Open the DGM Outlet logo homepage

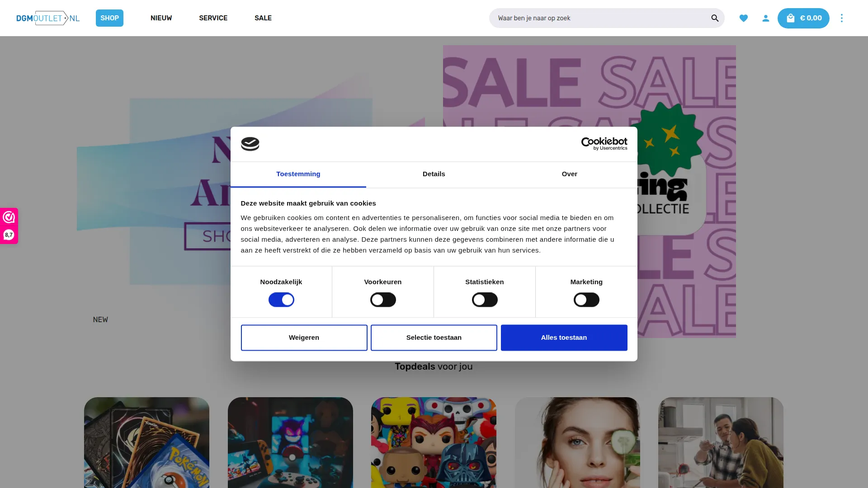pos(48,18)
